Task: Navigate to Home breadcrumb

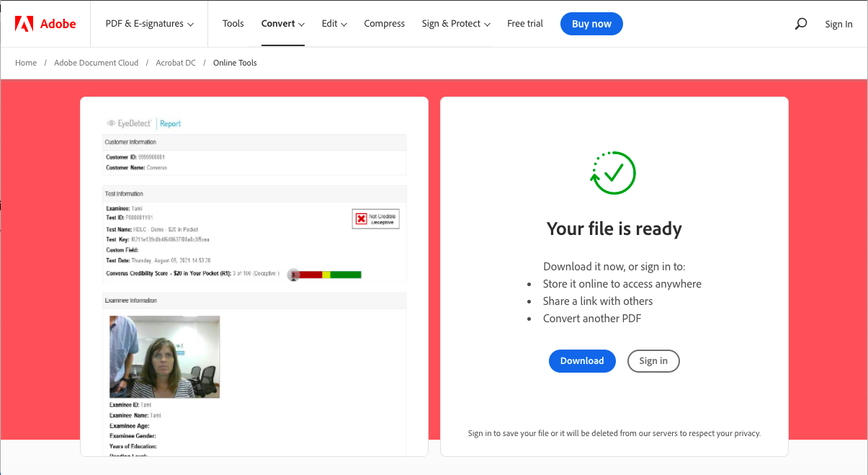Action: pos(26,63)
